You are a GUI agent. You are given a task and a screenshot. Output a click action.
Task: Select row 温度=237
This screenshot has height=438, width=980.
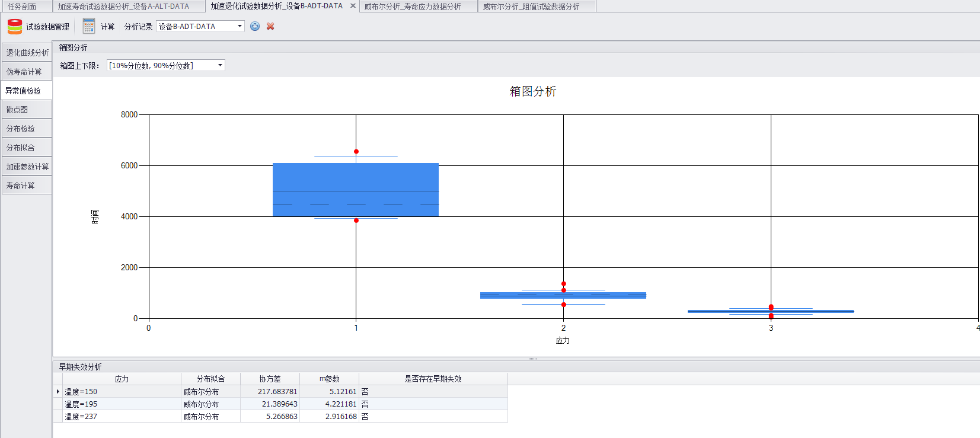coord(280,417)
